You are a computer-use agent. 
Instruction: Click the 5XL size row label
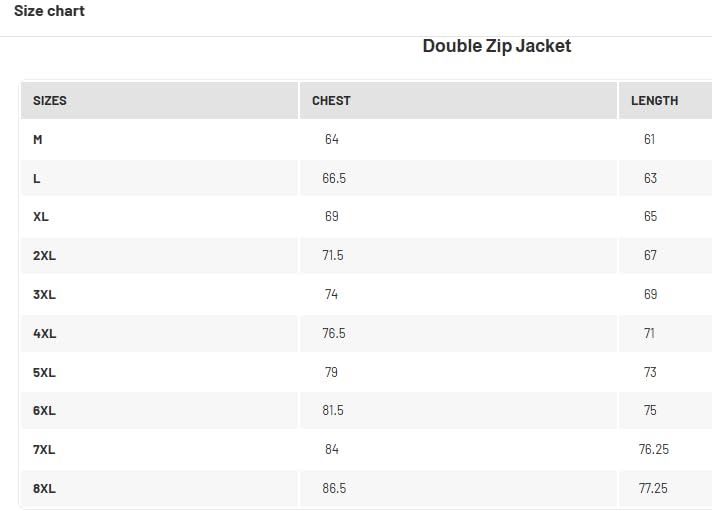[x=44, y=373]
